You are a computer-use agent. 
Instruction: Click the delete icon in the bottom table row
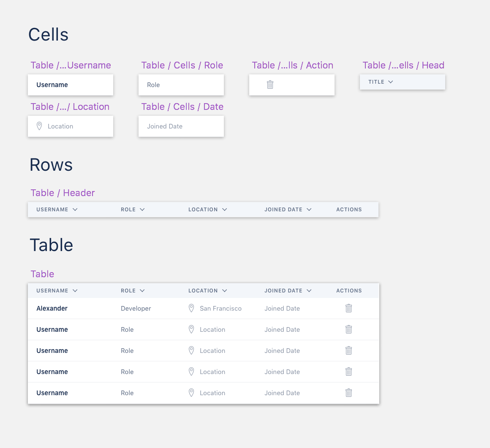click(x=348, y=393)
